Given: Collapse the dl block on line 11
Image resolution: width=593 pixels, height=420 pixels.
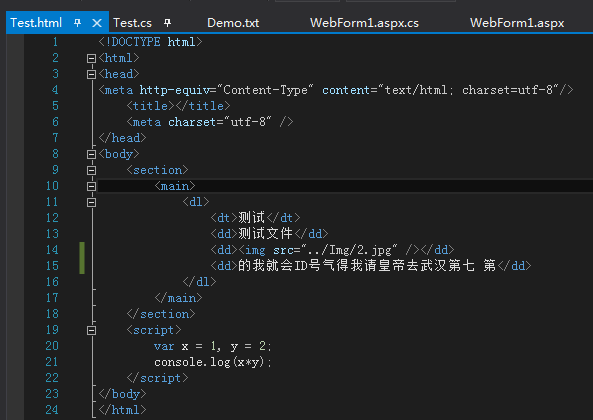Looking at the screenshot, I should point(91,202).
